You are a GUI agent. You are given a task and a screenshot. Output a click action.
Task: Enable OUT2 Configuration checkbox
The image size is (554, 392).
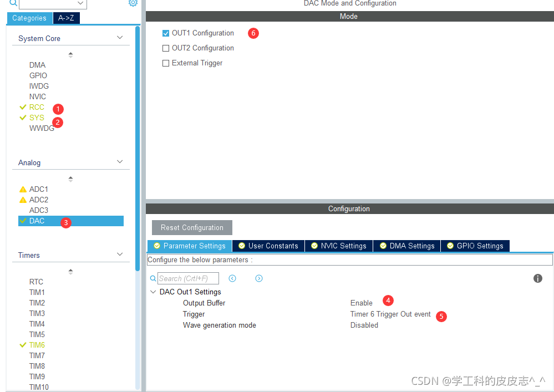click(166, 48)
